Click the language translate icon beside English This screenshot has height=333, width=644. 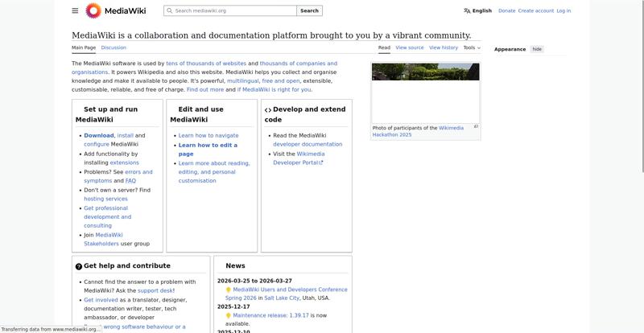pos(467,11)
